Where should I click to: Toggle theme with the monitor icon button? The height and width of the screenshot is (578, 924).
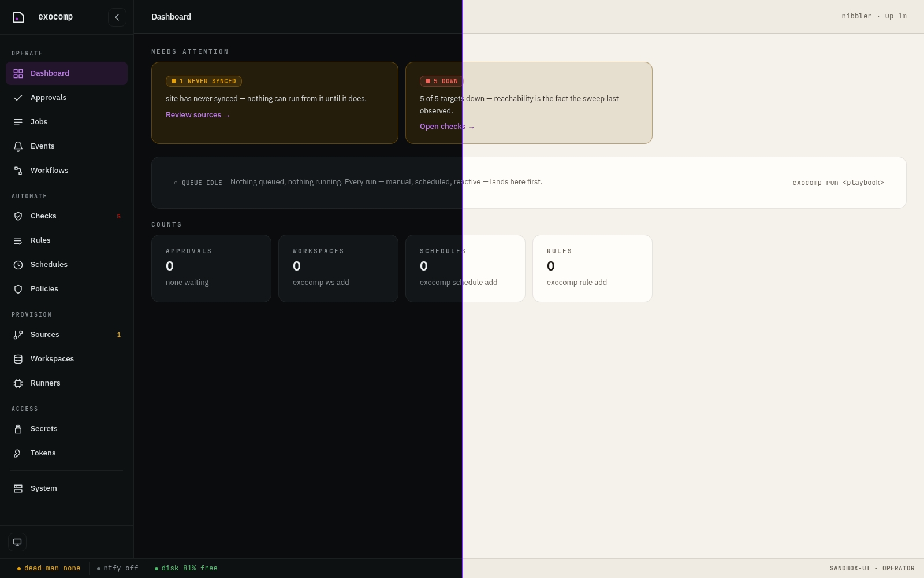17,542
